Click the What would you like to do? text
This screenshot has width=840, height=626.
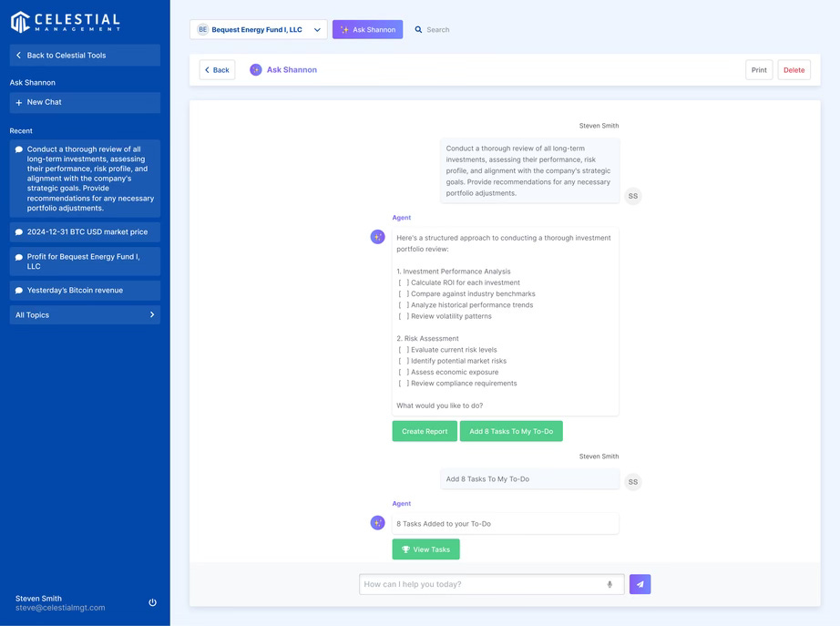coord(440,405)
